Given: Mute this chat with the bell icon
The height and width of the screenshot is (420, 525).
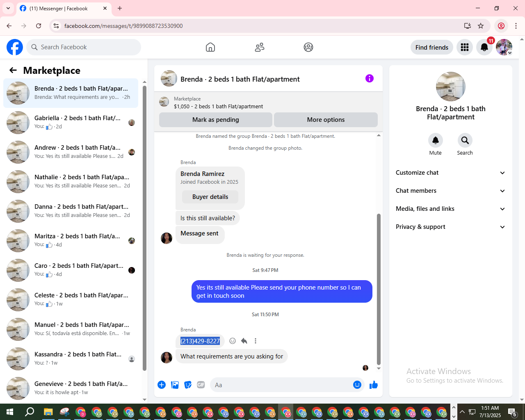Looking at the screenshot, I should point(436,140).
